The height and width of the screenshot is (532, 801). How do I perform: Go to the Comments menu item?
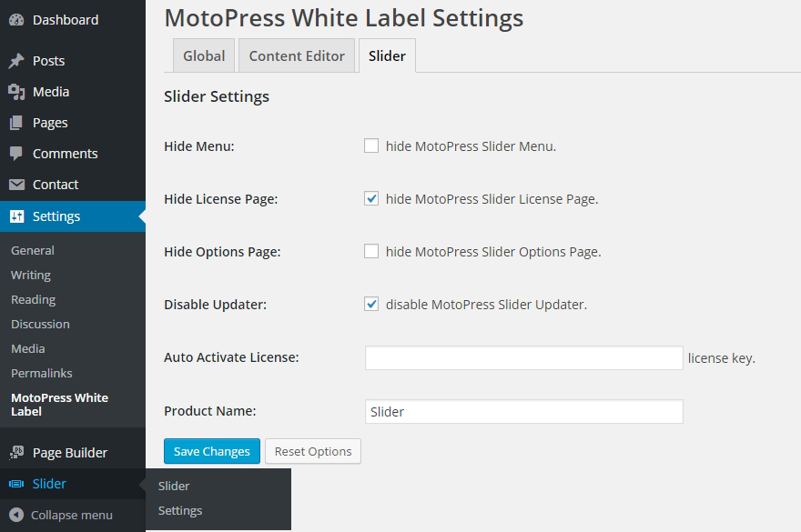point(73,154)
